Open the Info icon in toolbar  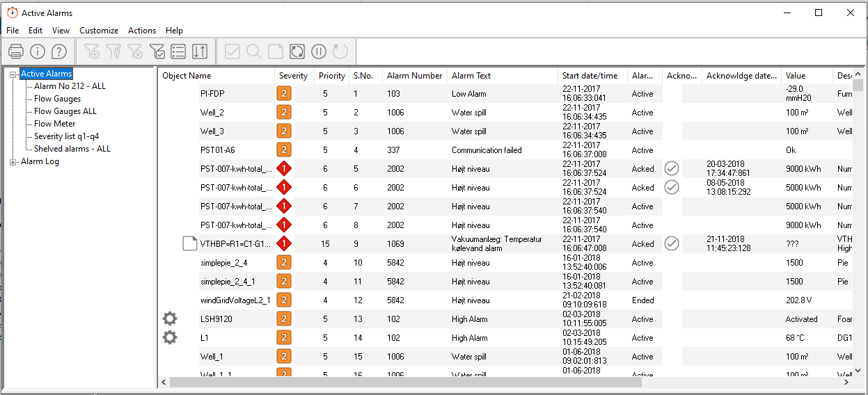point(38,51)
